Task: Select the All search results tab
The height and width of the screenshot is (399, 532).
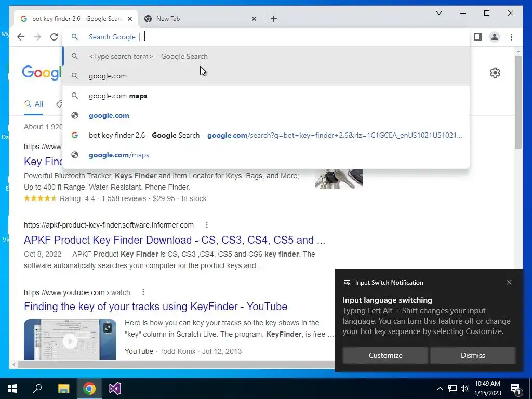Action: coord(34,104)
